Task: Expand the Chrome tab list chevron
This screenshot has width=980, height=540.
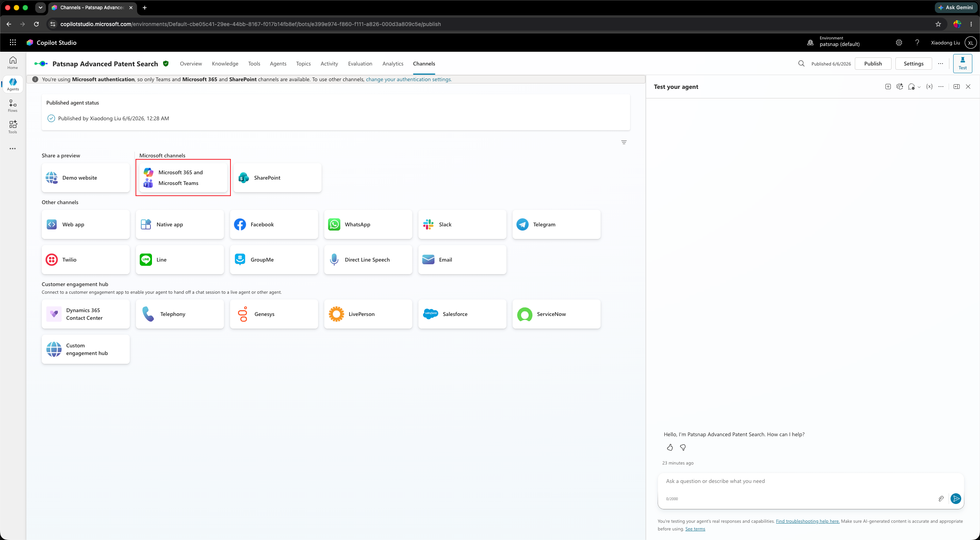Action: (x=40, y=7)
